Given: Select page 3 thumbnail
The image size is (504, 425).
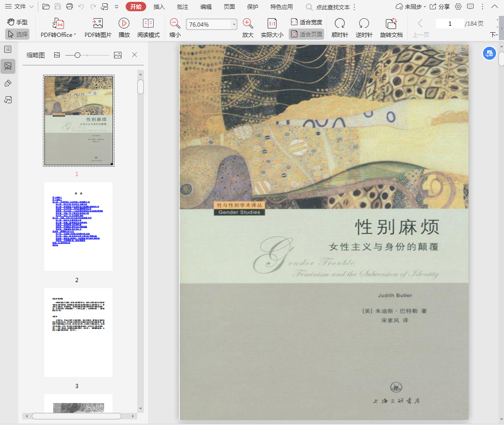Looking at the screenshot, I should [x=78, y=333].
